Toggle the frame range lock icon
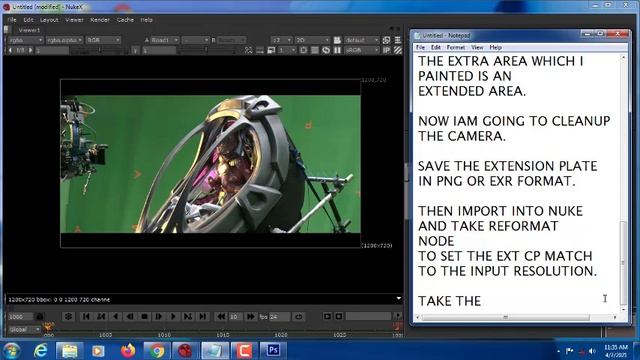640x360 pixels. coord(40,316)
